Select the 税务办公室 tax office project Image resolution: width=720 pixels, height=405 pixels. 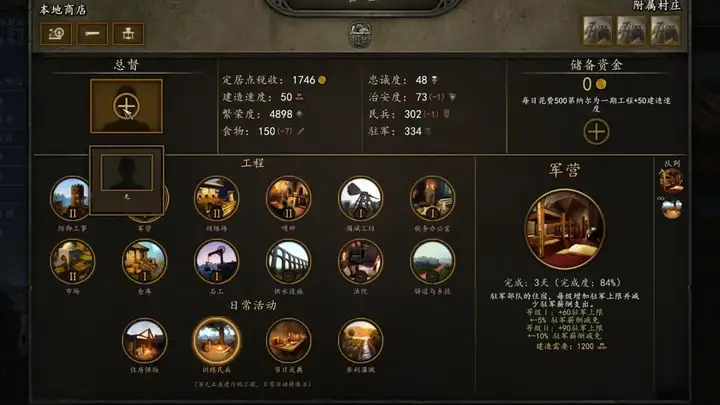point(433,198)
